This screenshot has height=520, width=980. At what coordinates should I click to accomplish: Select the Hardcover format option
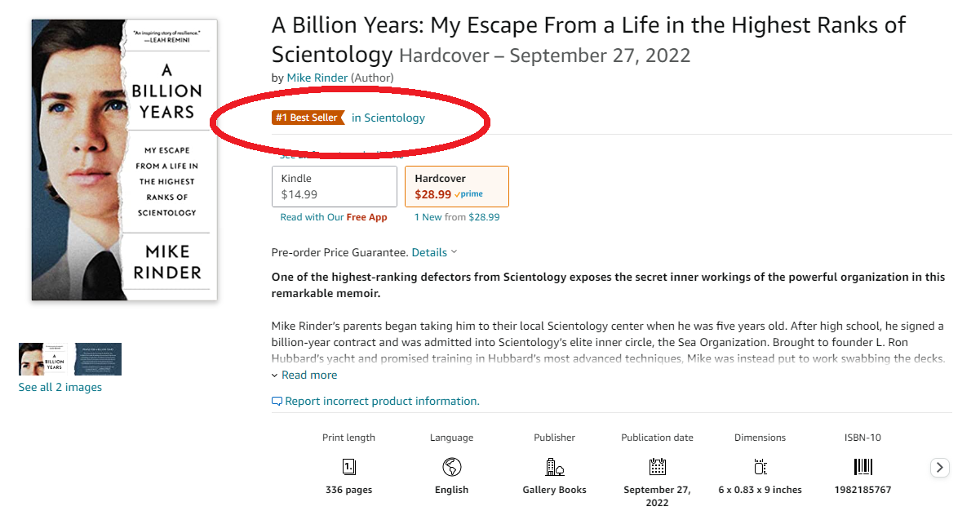pyautogui.click(x=456, y=187)
